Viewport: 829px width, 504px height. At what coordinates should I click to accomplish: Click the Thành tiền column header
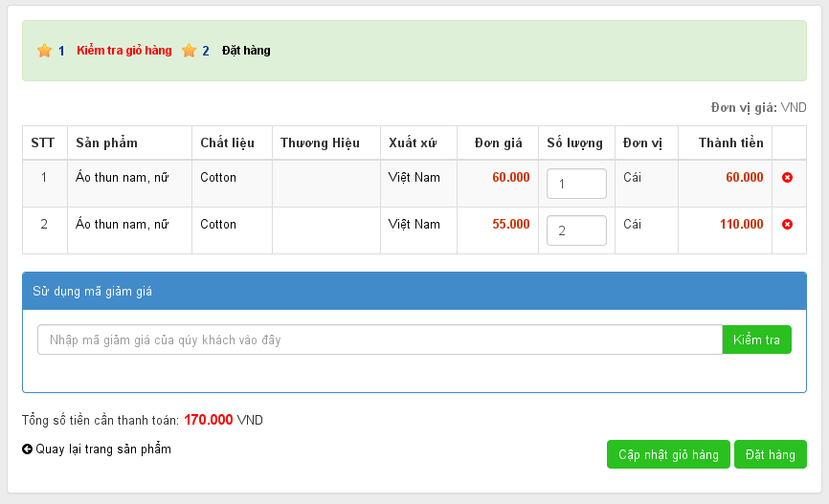coord(730,142)
